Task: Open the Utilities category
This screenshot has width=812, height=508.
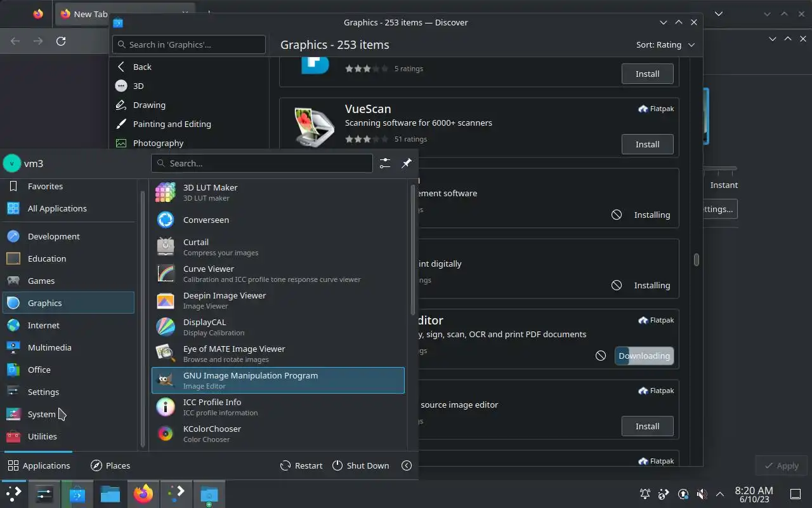Action: coord(69,436)
